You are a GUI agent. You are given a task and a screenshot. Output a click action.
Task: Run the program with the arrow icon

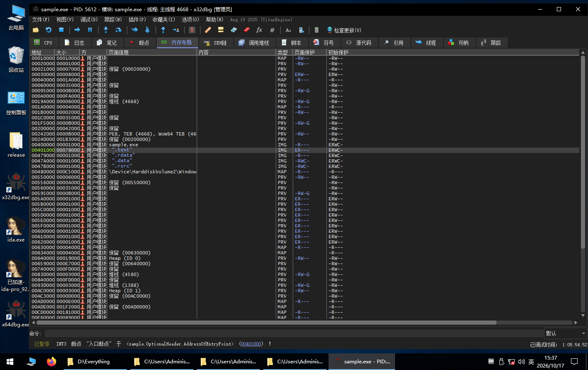coord(77,30)
